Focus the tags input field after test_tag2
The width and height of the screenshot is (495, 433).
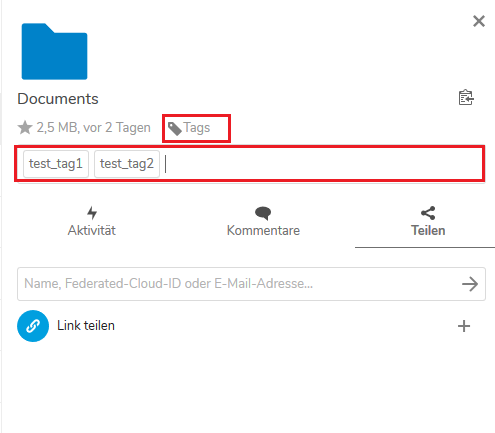(322, 164)
